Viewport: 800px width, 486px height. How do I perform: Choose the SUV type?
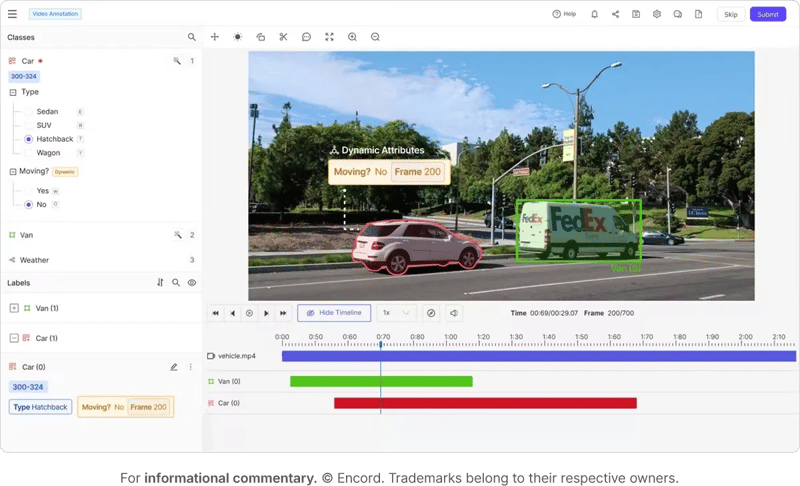click(x=29, y=125)
